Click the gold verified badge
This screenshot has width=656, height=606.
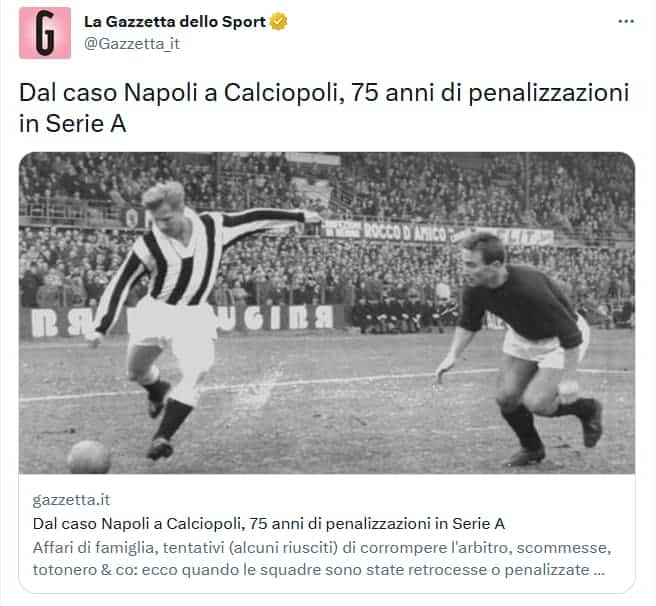278,21
